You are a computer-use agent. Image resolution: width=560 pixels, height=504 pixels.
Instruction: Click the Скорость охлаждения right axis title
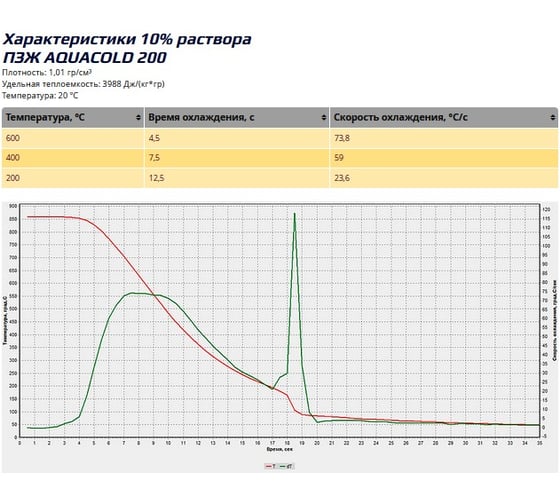click(x=555, y=320)
